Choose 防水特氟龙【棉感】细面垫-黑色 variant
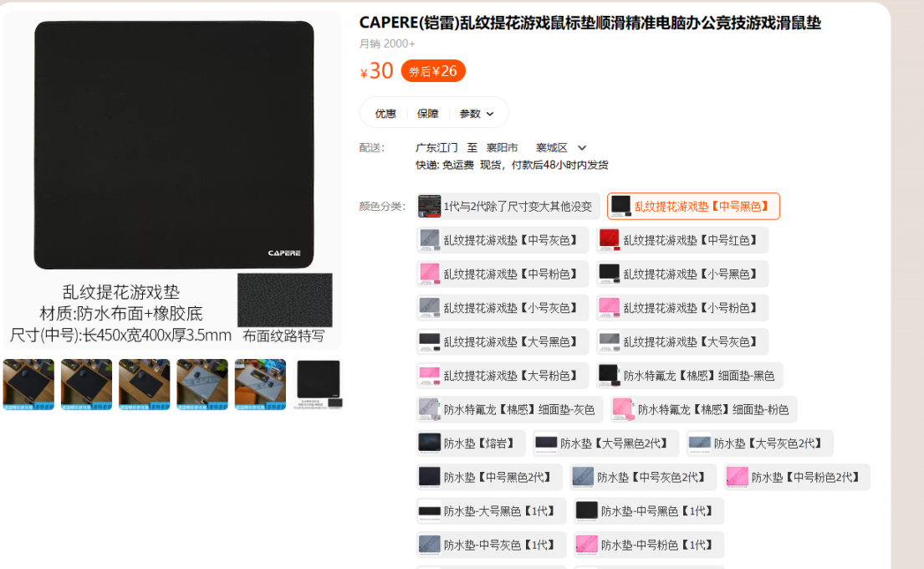Image resolution: width=924 pixels, height=569 pixels. tap(689, 376)
